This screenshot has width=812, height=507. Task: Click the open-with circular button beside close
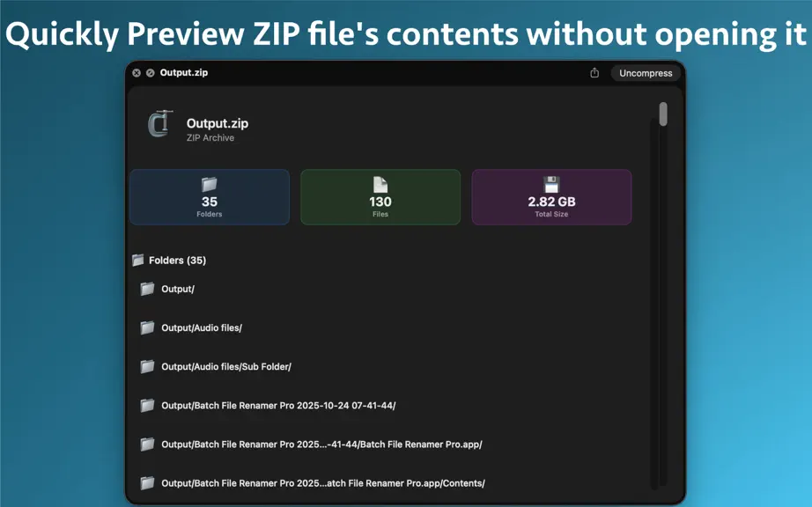pyautogui.click(x=151, y=73)
